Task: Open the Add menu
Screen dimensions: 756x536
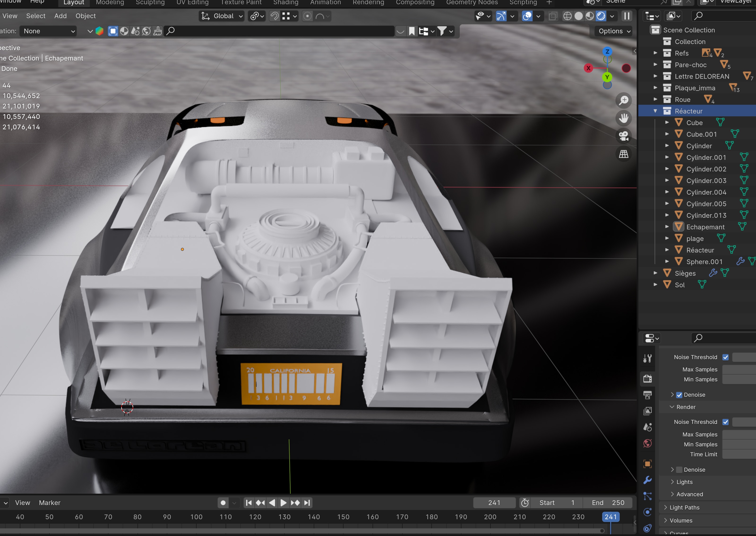Action: pyautogui.click(x=60, y=16)
